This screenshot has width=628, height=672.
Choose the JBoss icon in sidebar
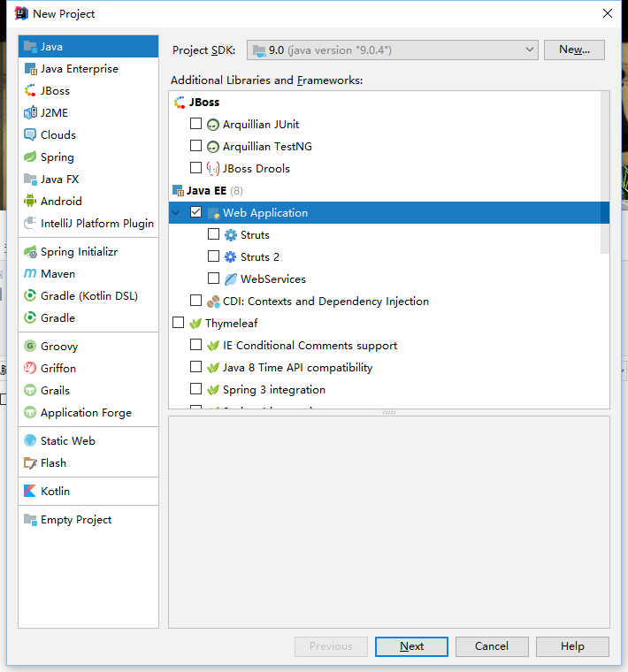31,91
